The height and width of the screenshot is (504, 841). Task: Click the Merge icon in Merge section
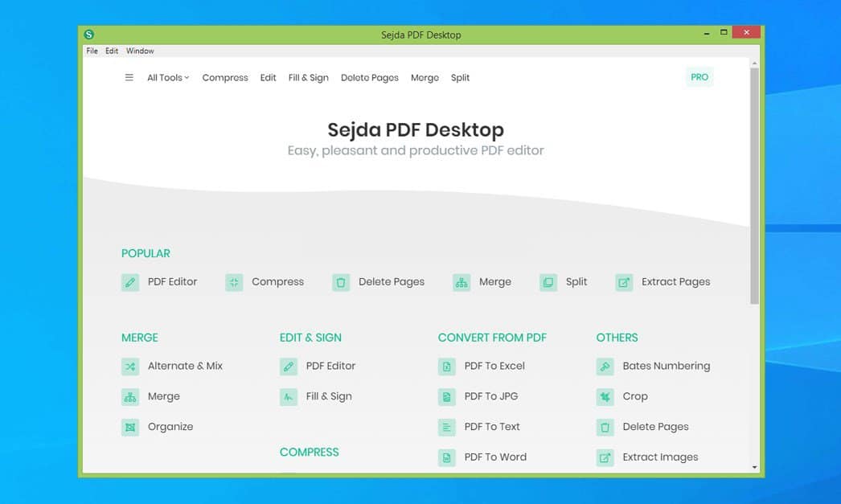point(129,397)
